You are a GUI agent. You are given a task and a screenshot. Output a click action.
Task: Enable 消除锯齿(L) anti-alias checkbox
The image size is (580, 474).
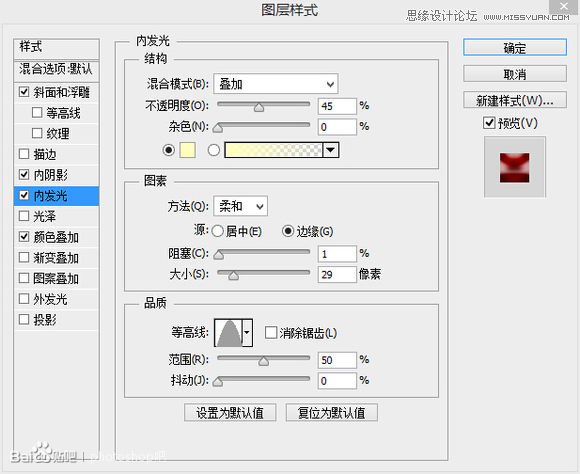[271, 333]
